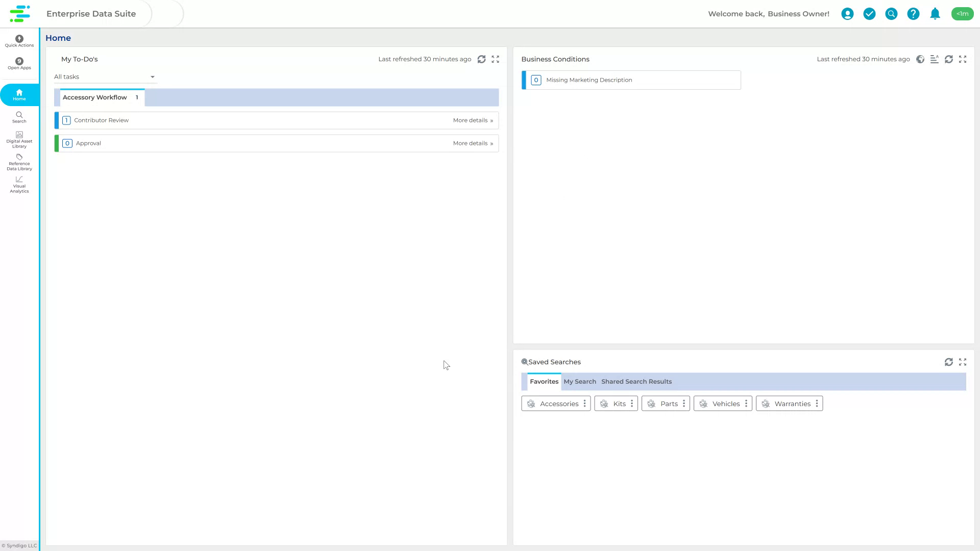Refresh the My To-Do's widget

482,59
